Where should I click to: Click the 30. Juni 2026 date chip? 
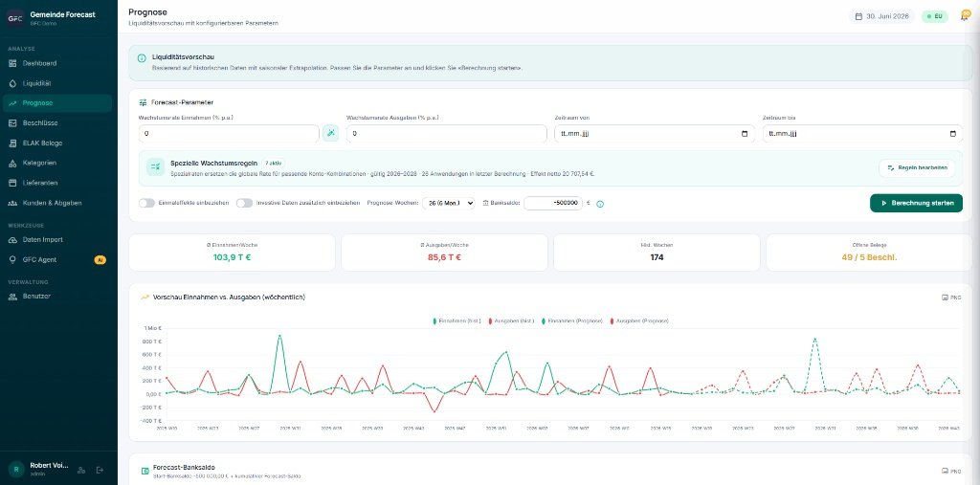(881, 16)
